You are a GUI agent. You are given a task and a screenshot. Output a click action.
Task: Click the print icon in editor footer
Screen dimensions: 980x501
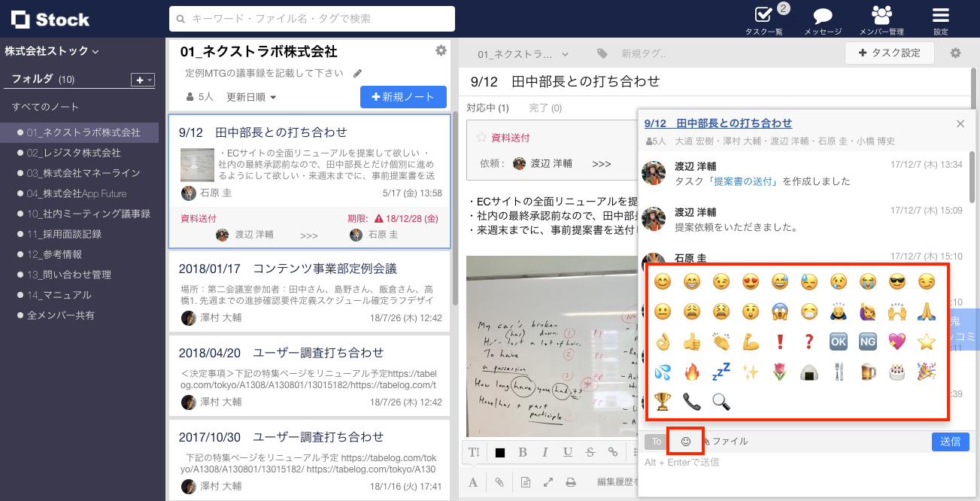[x=571, y=482]
